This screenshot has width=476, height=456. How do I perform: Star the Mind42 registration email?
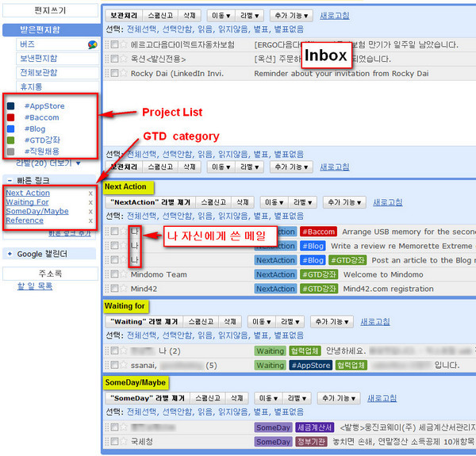124,289
